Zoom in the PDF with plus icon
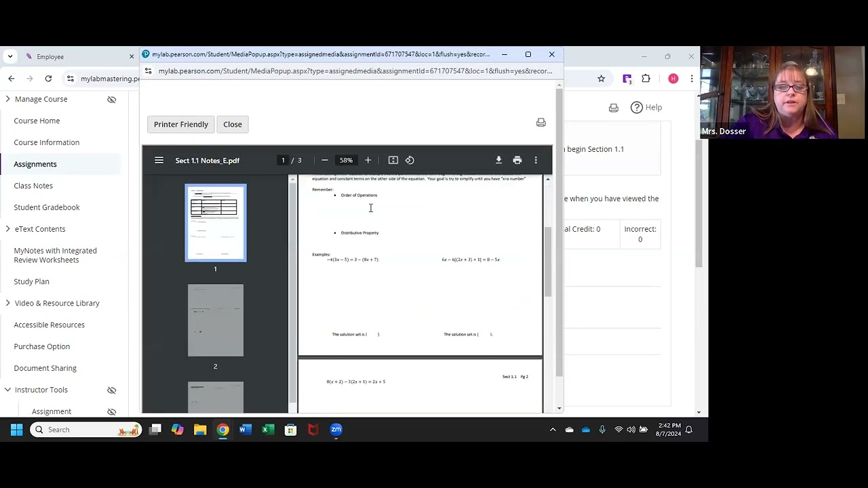The image size is (868, 488). [x=368, y=161]
